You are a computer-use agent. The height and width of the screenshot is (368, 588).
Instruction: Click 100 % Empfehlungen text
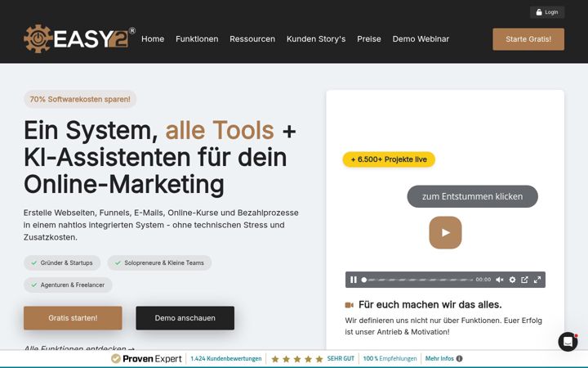coord(390,359)
